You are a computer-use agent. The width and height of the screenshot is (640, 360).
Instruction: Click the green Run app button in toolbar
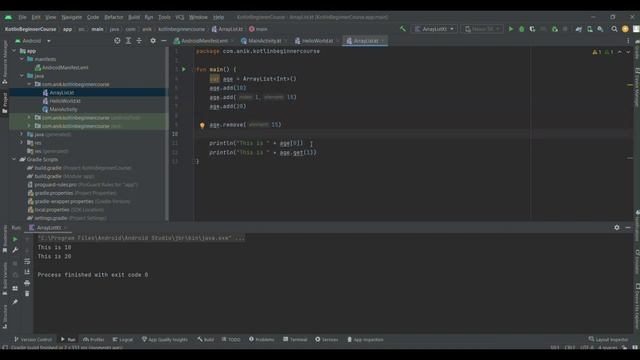point(511,29)
